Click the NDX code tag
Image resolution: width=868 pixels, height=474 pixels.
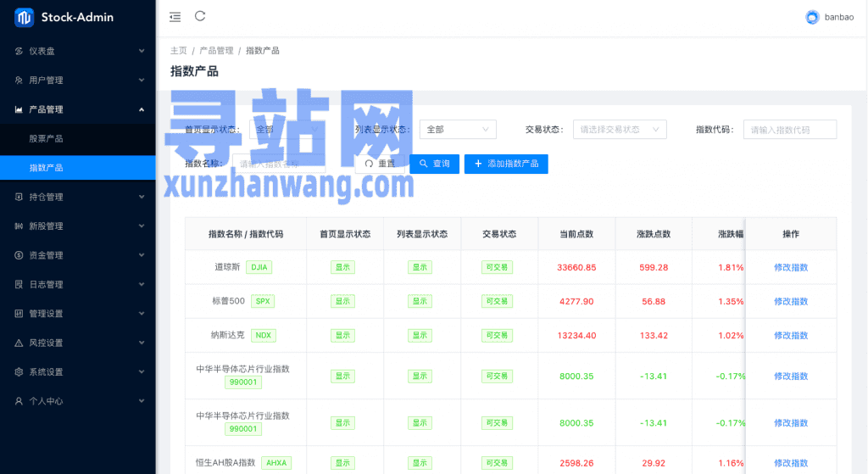point(264,336)
